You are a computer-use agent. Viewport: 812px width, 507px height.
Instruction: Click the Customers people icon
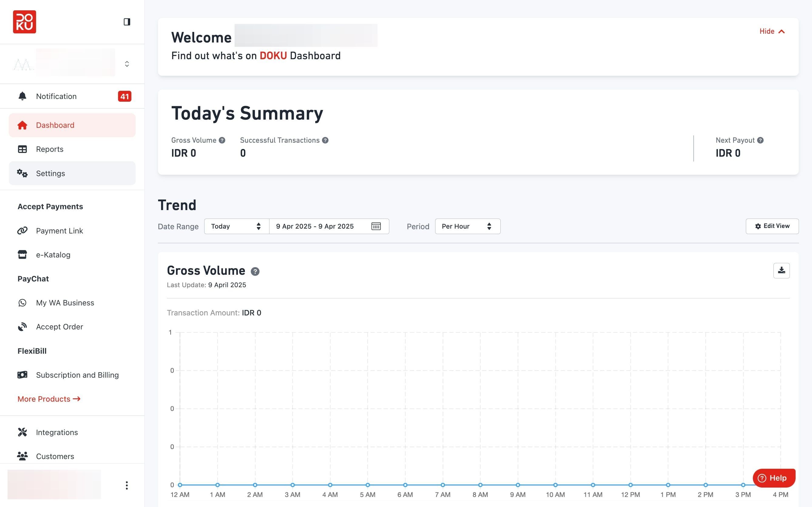[x=22, y=456]
